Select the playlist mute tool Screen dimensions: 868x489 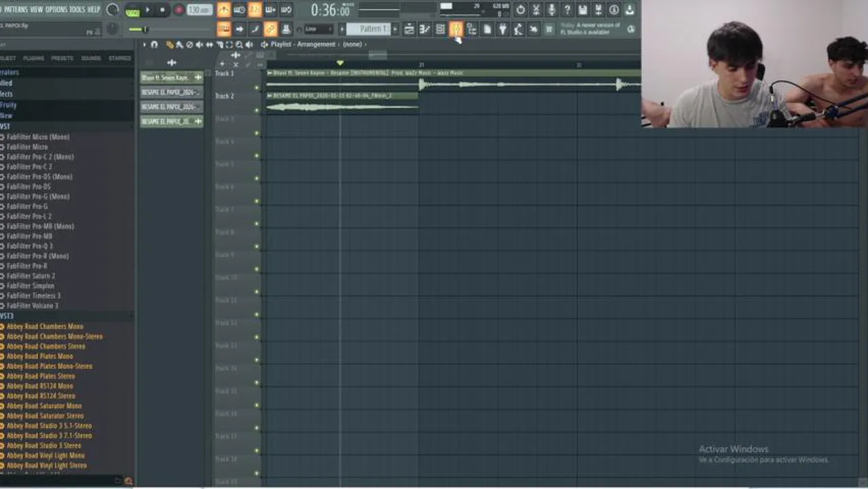pyautogui.click(x=199, y=44)
